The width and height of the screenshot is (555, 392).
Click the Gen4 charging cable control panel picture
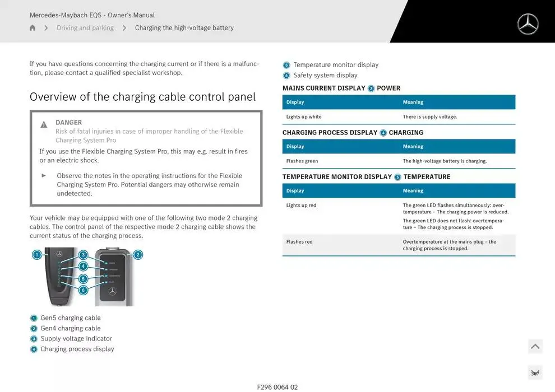tap(114, 277)
